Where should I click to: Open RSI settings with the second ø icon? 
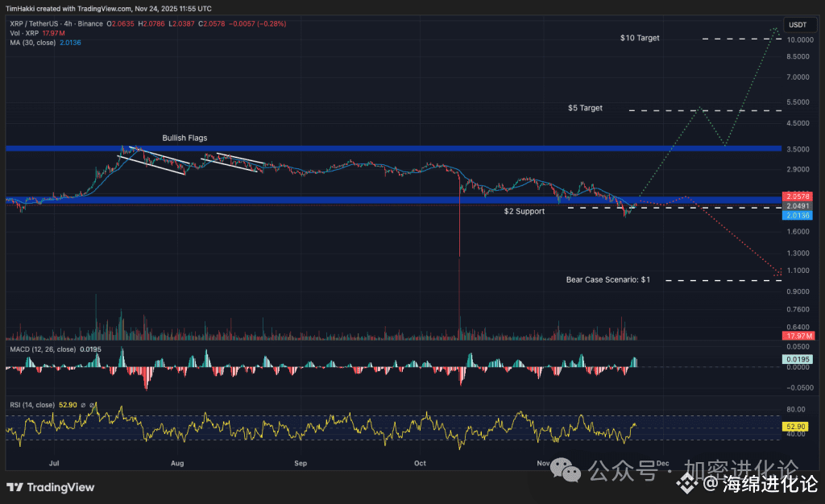(91, 405)
